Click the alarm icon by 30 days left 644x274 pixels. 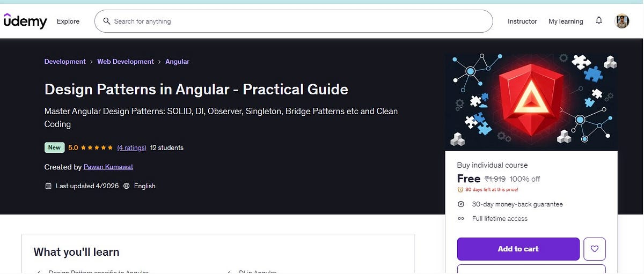click(x=460, y=189)
